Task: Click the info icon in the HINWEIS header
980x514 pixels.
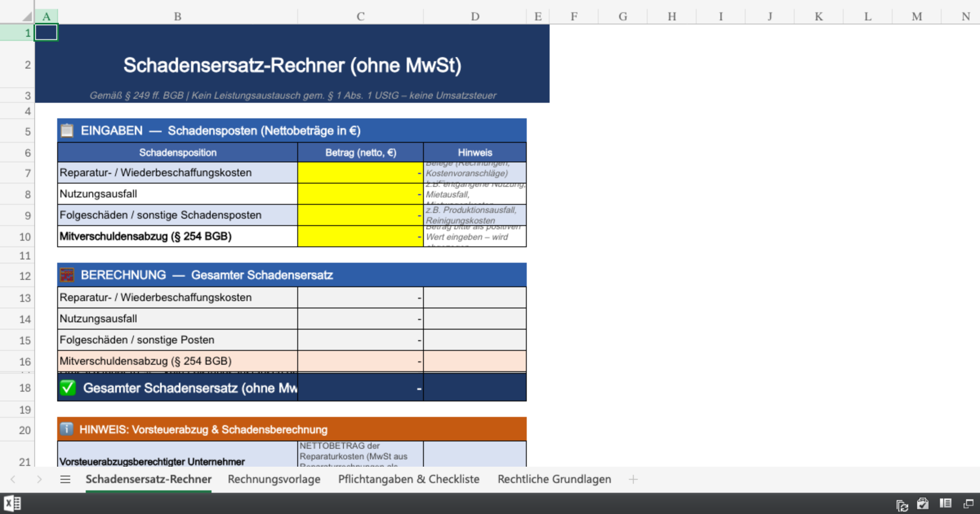Action: 68,429
